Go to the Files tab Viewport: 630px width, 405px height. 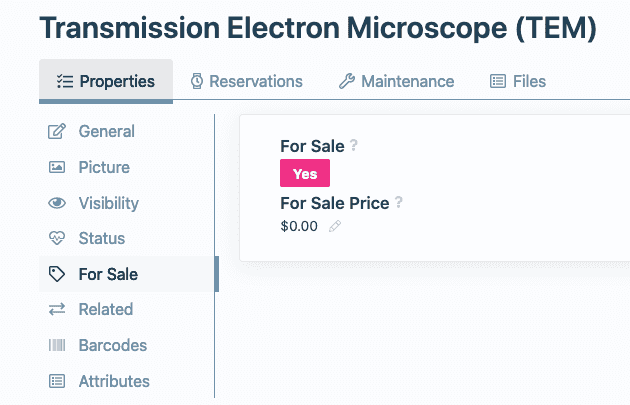(518, 81)
